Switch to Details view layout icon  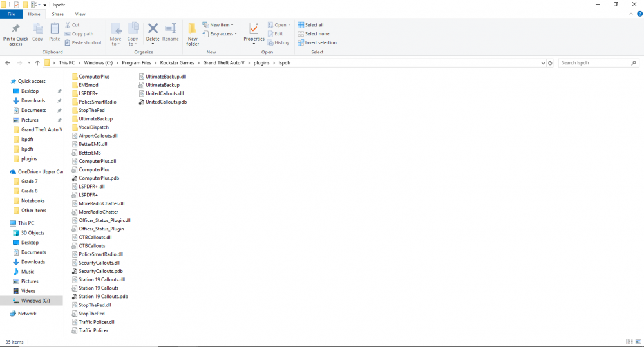coord(629,342)
